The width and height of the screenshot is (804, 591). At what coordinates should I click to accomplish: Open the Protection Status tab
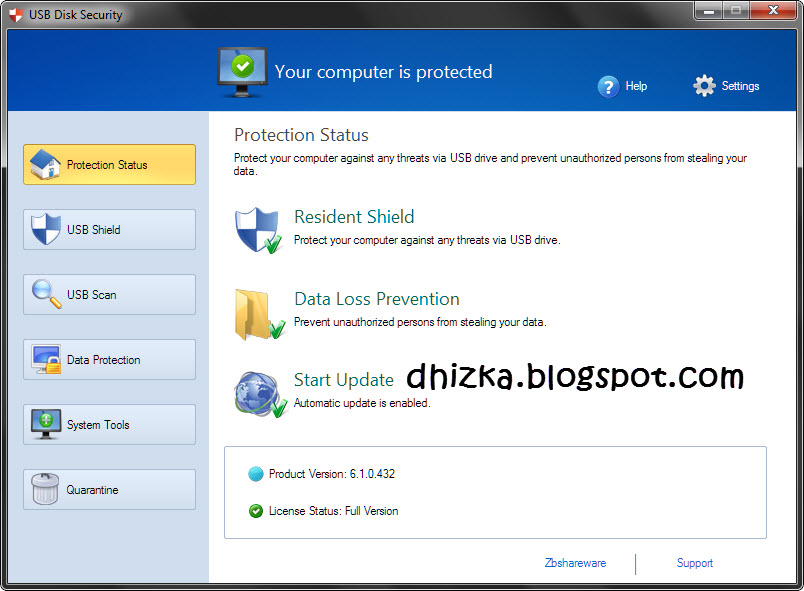[109, 165]
